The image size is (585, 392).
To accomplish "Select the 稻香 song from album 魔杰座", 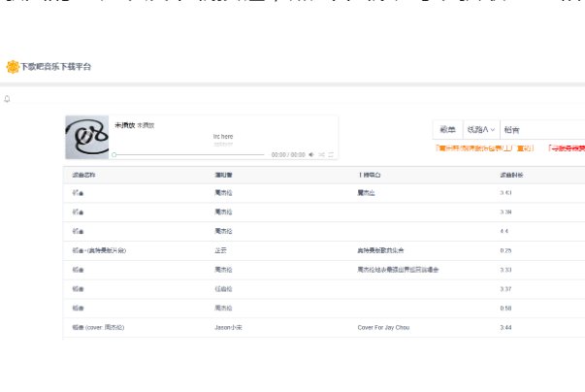I will point(78,193).
